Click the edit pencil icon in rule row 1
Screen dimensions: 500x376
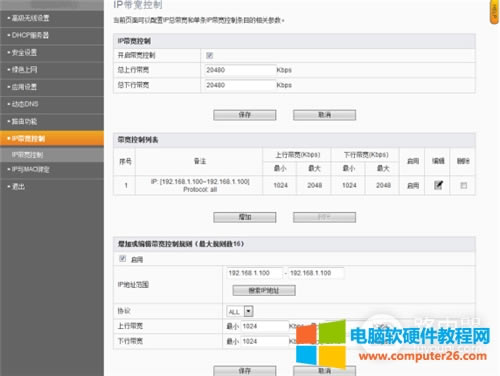438,185
